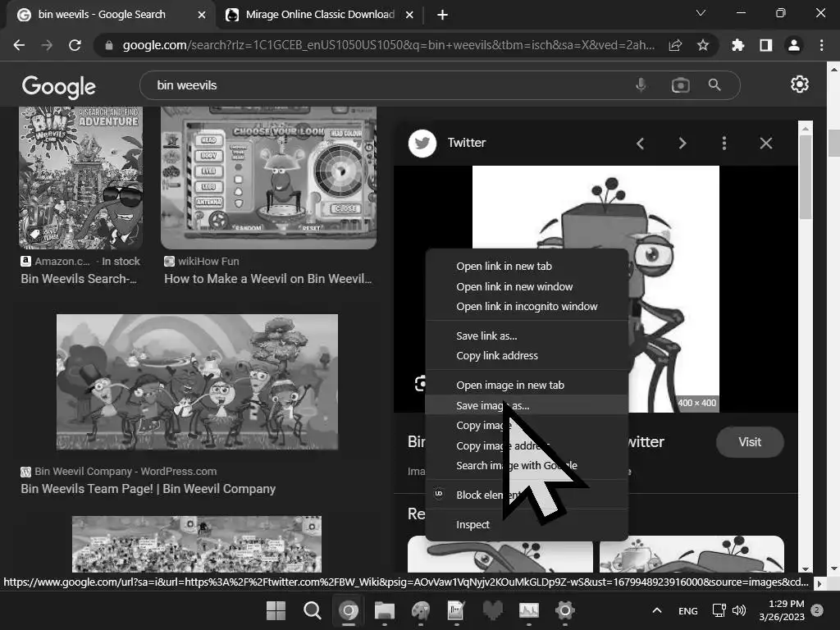Open Windows taskbar search
Viewport: 840px width, 630px height.
pos(313,610)
